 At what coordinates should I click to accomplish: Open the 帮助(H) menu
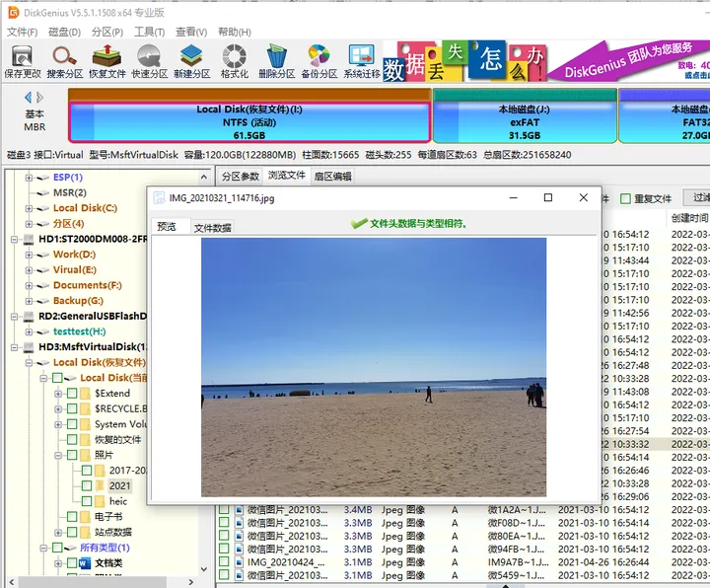(235, 33)
